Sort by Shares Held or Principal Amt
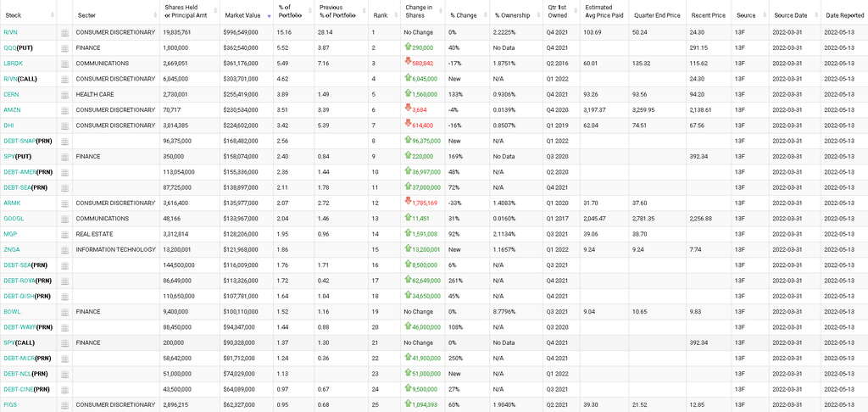Viewport: 868px width, 412px height. [190, 12]
